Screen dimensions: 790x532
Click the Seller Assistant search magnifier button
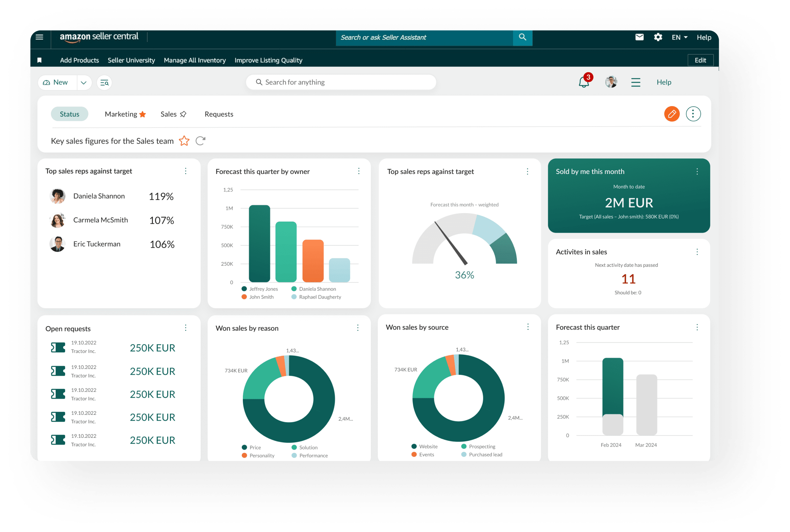click(x=523, y=37)
